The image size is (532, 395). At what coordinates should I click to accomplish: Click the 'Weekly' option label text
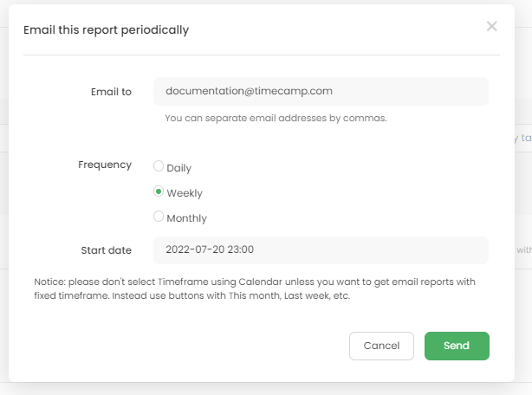tap(185, 193)
